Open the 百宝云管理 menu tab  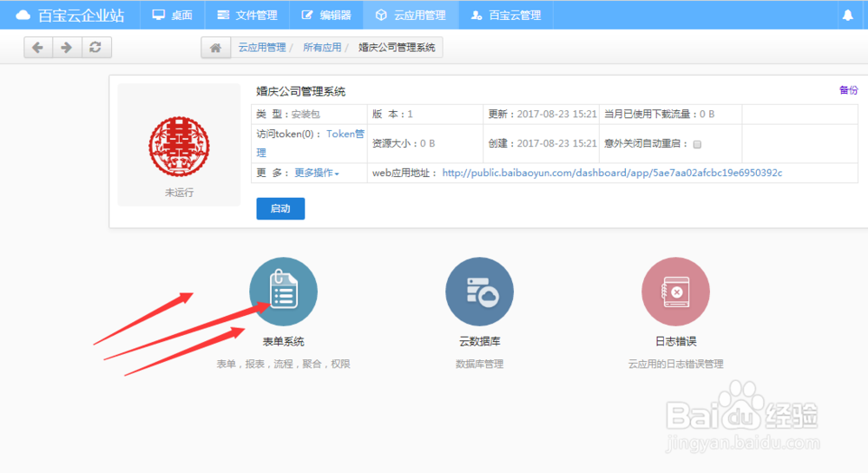(506, 15)
